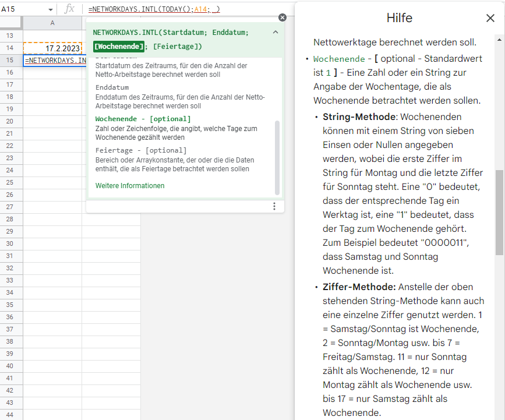
Task: Select row header 30
Action: point(10,243)
